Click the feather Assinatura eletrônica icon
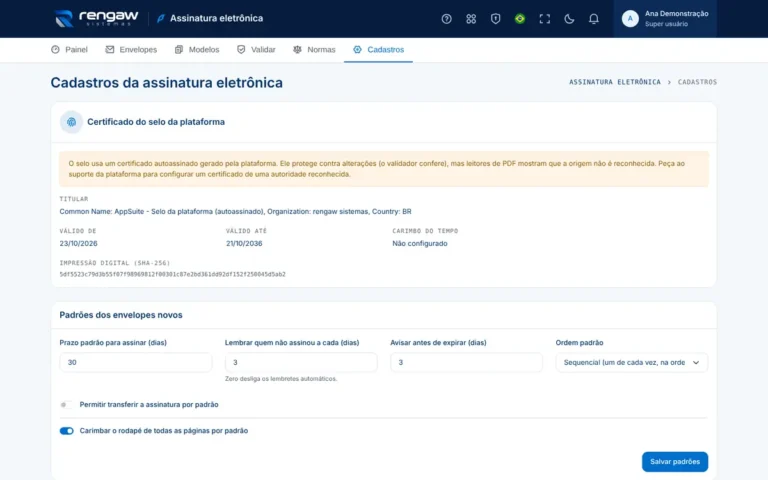Screen dimensions: 768x480 click(161, 19)
